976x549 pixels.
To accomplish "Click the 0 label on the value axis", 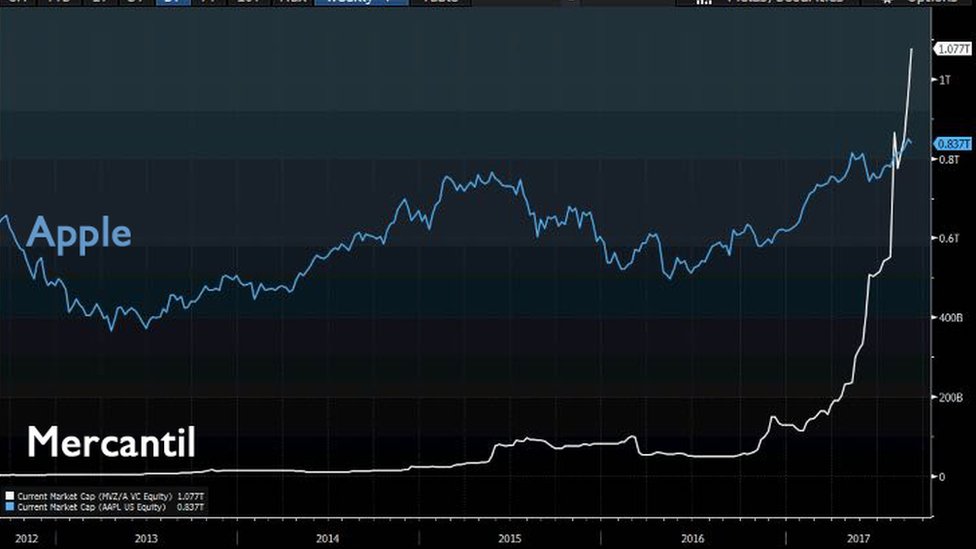I will 942,477.
